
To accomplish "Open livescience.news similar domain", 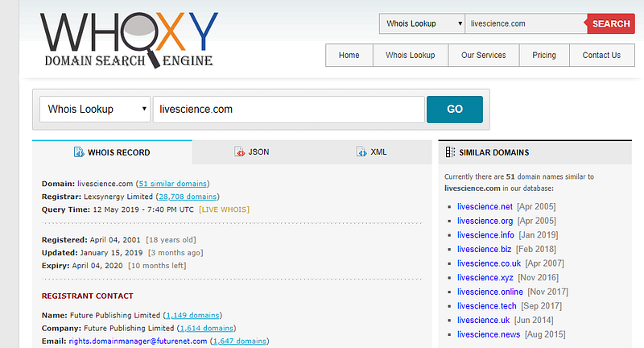I will pos(489,334).
